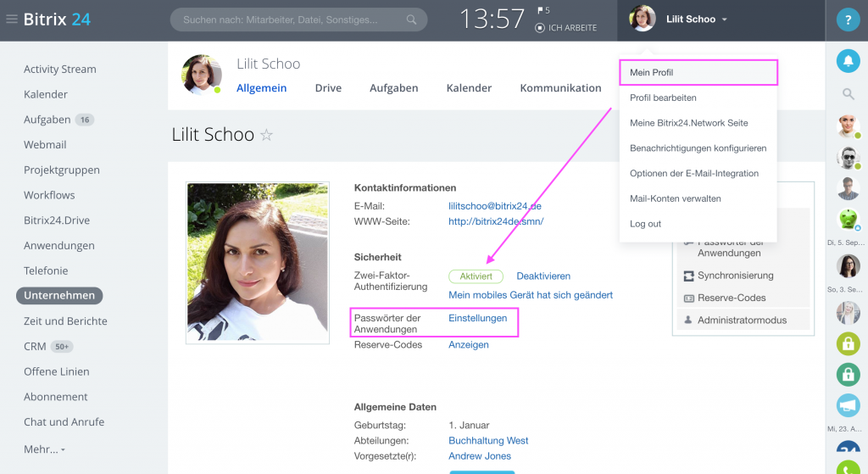Open Webmail in left sidebar
The width and height of the screenshot is (868, 474).
(x=45, y=145)
